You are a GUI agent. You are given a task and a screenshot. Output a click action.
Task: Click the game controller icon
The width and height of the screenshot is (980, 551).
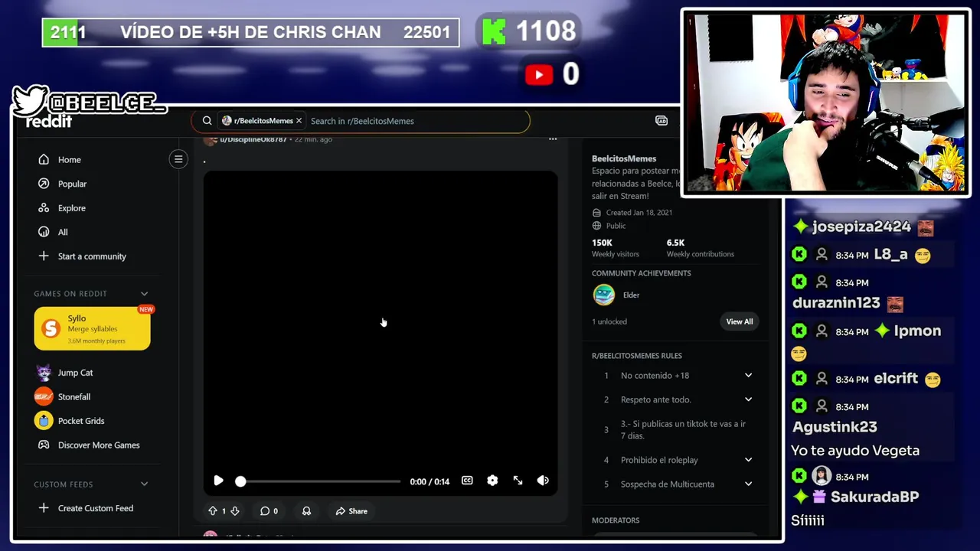44,445
